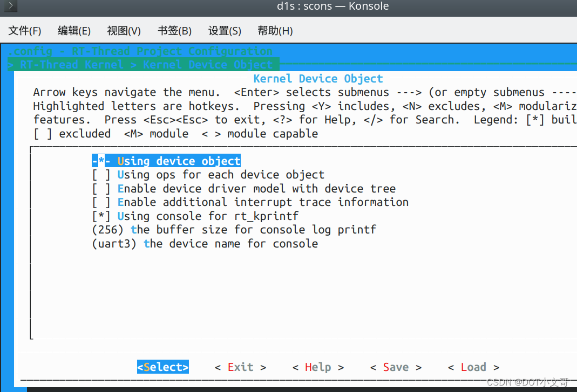Open the 书签(B) menu
The width and height of the screenshot is (577, 392).
point(174,31)
